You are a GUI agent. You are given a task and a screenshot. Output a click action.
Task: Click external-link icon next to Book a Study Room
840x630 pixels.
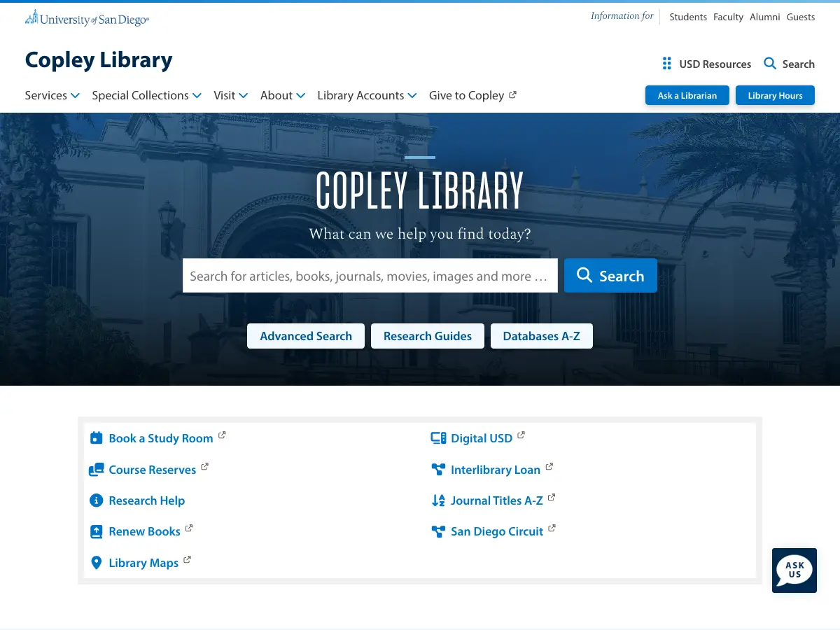pyautogui.click(x=222, y=435)
